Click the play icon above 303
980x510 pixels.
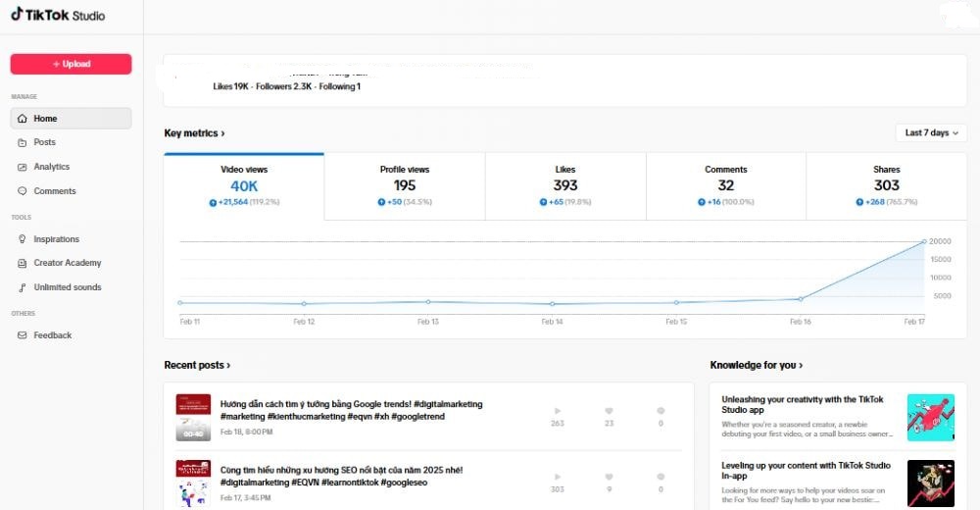pyautogui.click(x=558, y=477)
